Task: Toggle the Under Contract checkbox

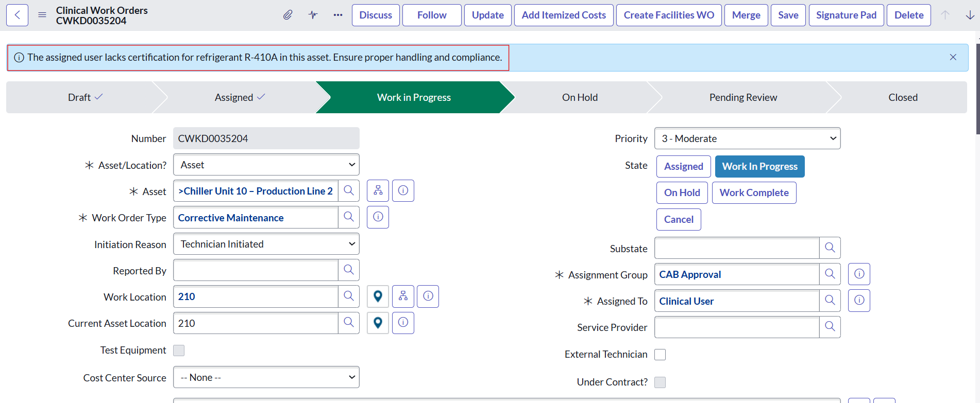Action: point(660,382)
